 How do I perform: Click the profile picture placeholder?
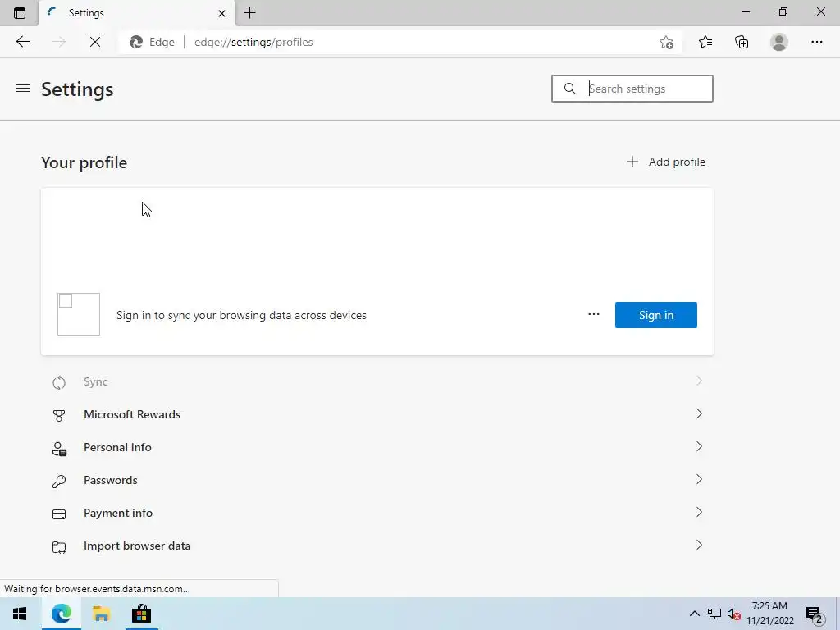pyautogui.click(x=79, y=314)
